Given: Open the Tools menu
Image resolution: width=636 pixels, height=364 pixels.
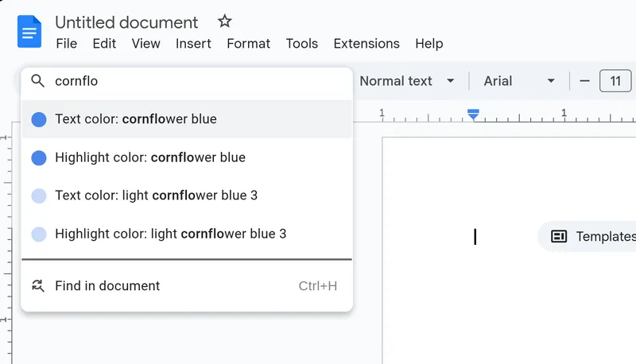Looking at the screenshot, I should (302, 44).
